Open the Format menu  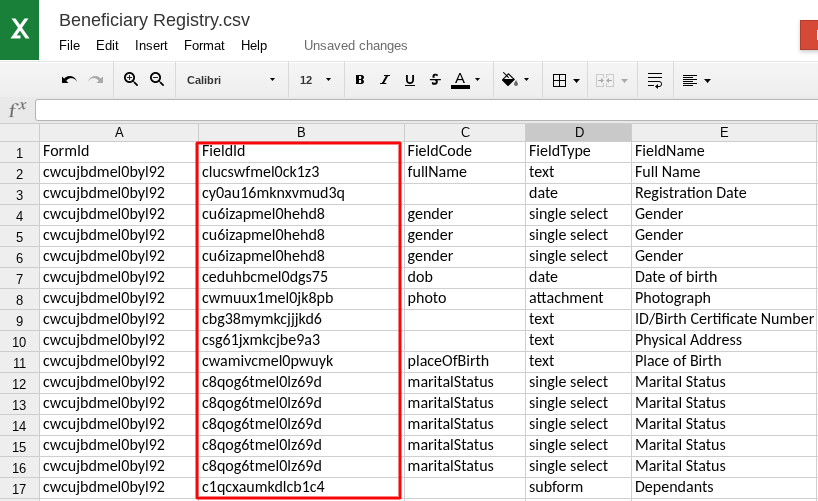click(204, 45)
